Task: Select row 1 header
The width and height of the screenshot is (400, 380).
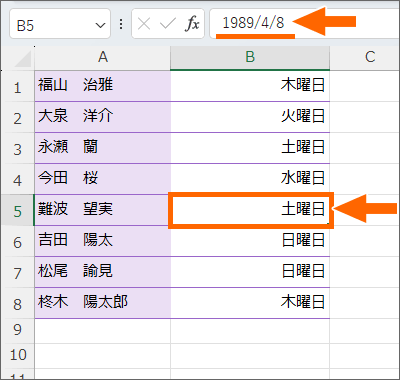Action: 17,86
